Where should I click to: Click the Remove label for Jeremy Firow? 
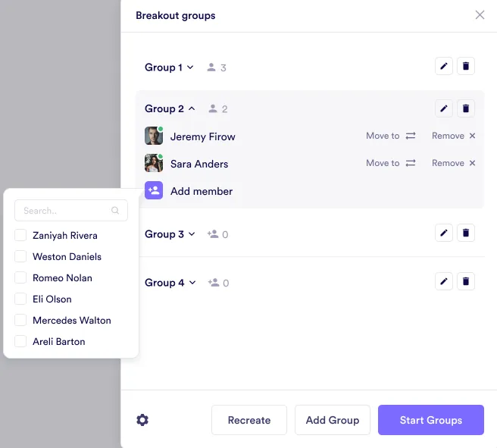pos(448,136)
